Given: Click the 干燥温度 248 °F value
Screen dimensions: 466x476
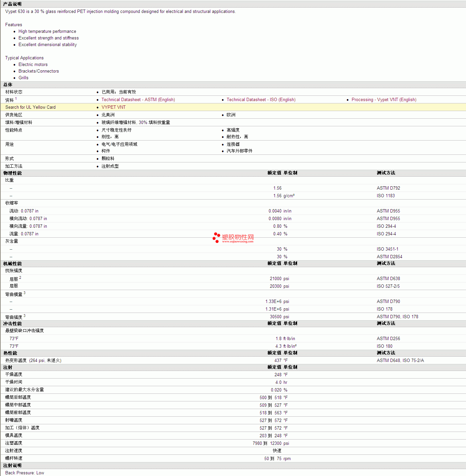Looking at the screenshot, I should click(281, 375).
